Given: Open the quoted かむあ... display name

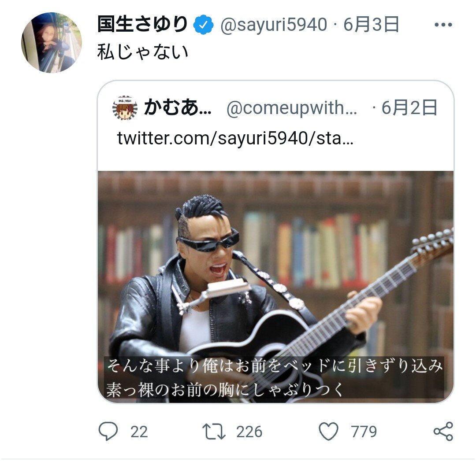Looking at the screenshot, I should click(x=178, y=108).
